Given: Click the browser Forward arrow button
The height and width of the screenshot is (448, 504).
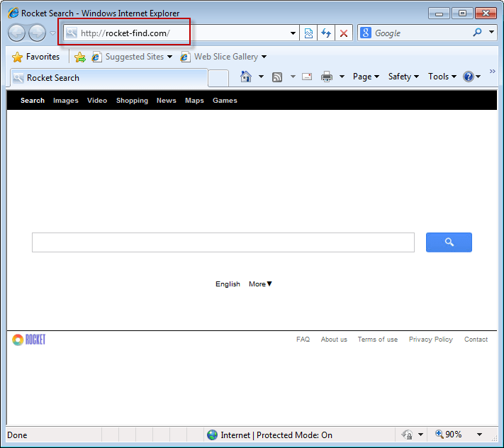Looking at the screenshot, I should pyautogui.click(x=38, y=33).
